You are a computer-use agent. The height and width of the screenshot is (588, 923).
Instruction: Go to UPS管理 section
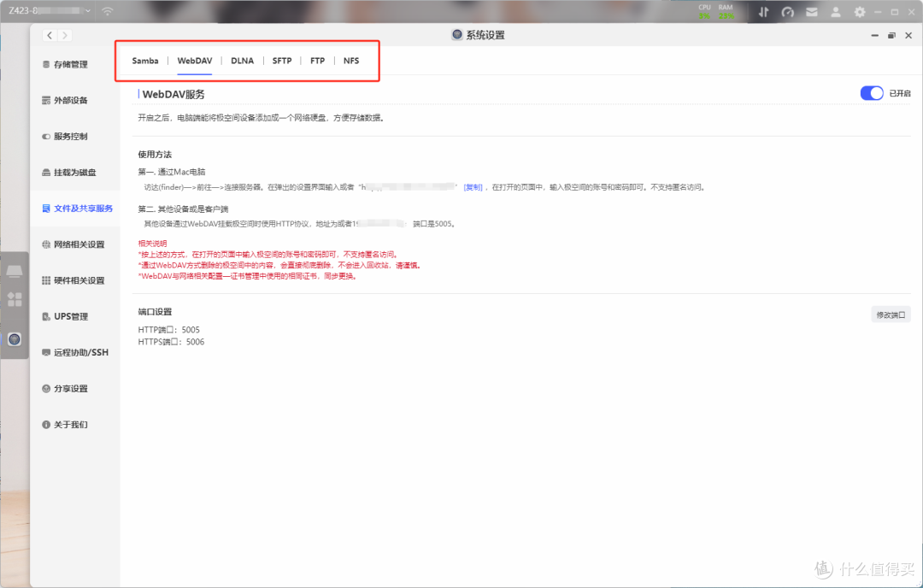click(65, 316)
